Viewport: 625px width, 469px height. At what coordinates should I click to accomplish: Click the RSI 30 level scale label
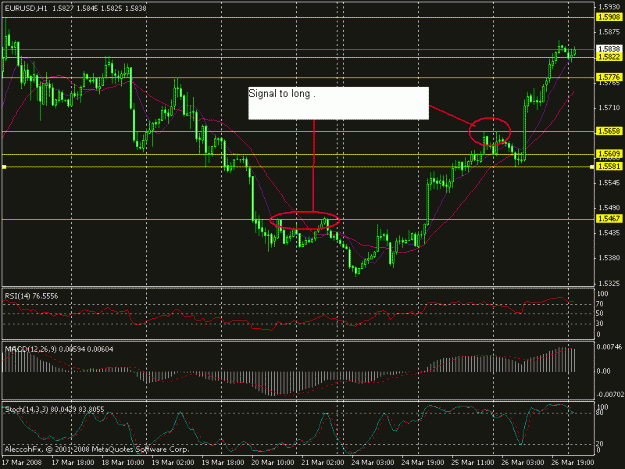click(599, 324)
